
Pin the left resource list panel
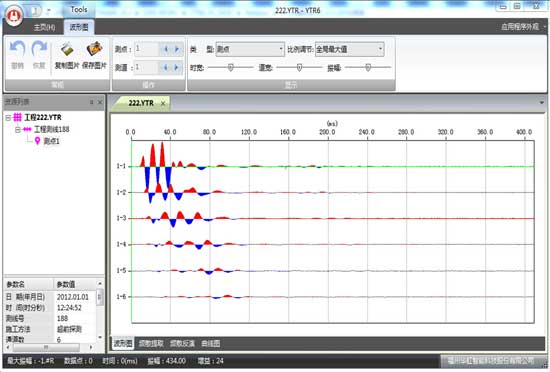(91, 102)
